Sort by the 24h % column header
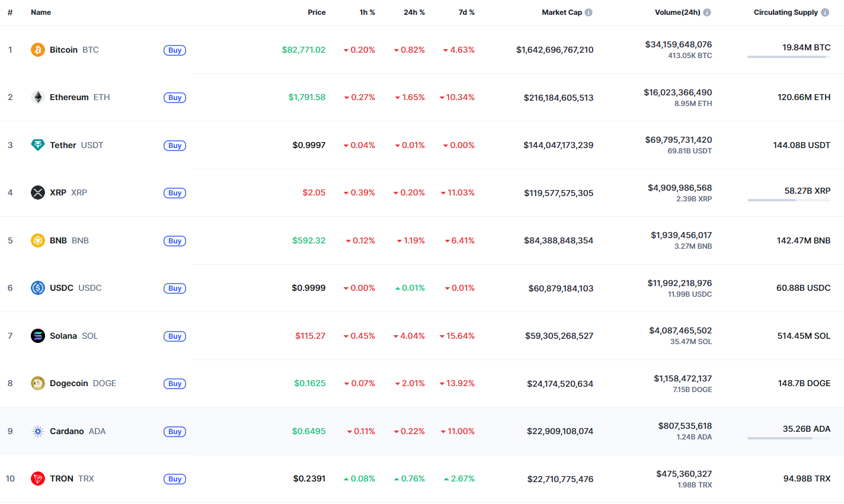844x504 pixels. coord(414,12)
